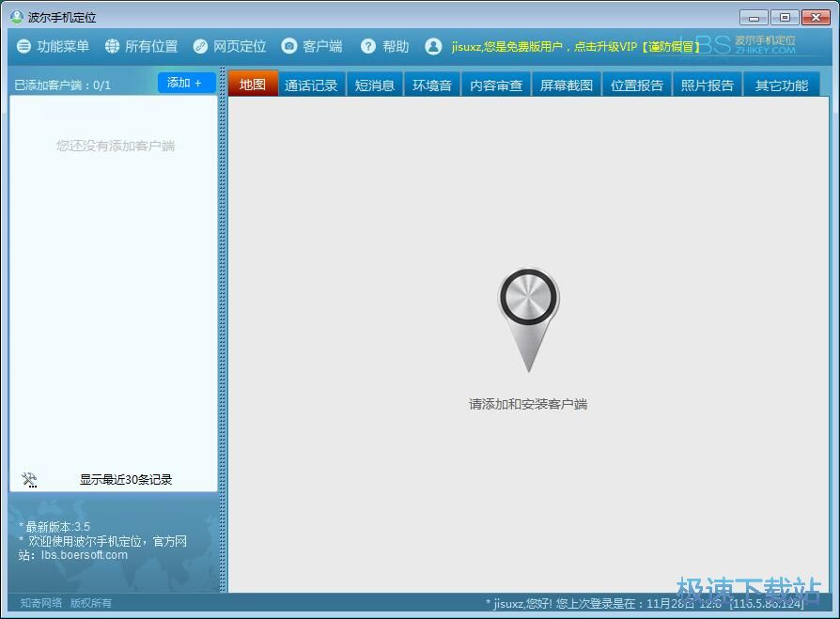Switch to the 地图 tab
840x619 pixels.
click(253, 85)
